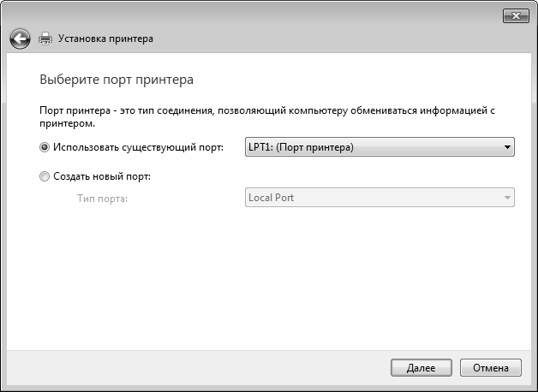Click the 'Использовать существующий порт:' label text
This screenshot has width=538, height=392.
point(137,147)
